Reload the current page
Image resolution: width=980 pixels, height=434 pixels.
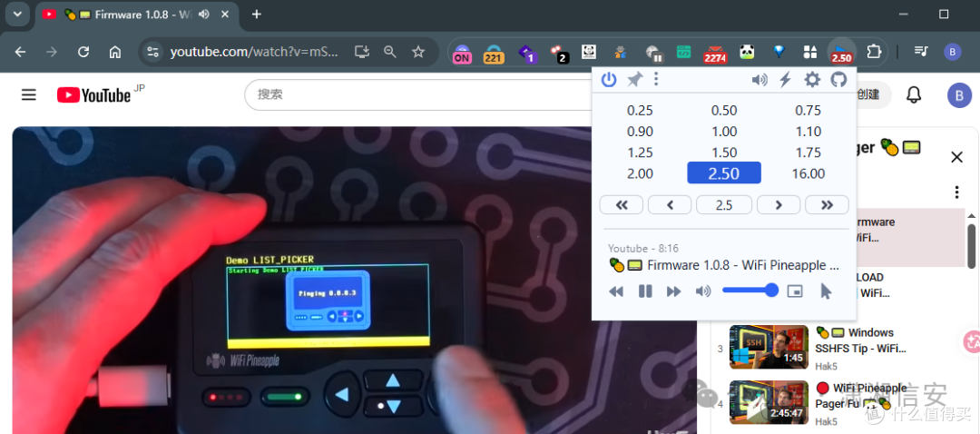click(83, 52)
